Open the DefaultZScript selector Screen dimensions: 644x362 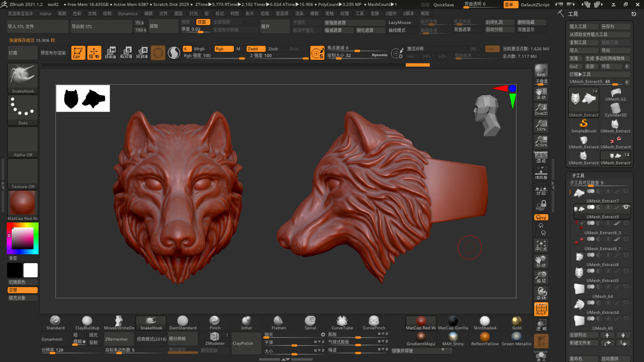point(536,5)
